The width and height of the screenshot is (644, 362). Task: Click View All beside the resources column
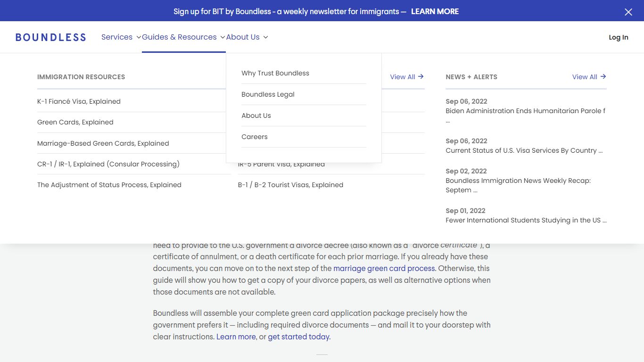click(x=403, y=77)
